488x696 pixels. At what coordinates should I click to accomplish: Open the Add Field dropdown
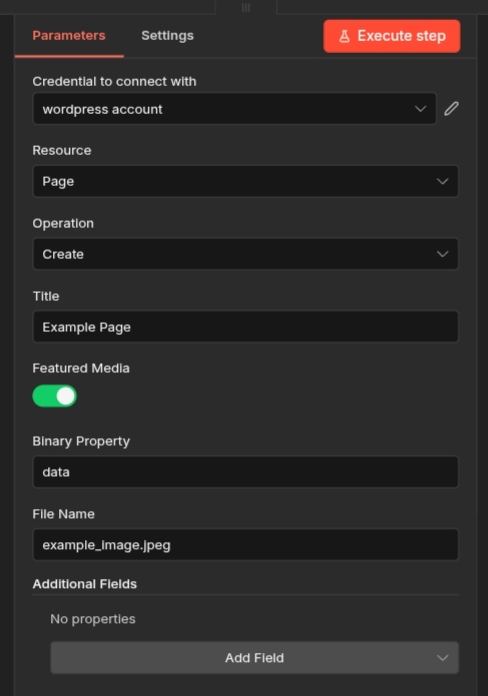[254, 658]
